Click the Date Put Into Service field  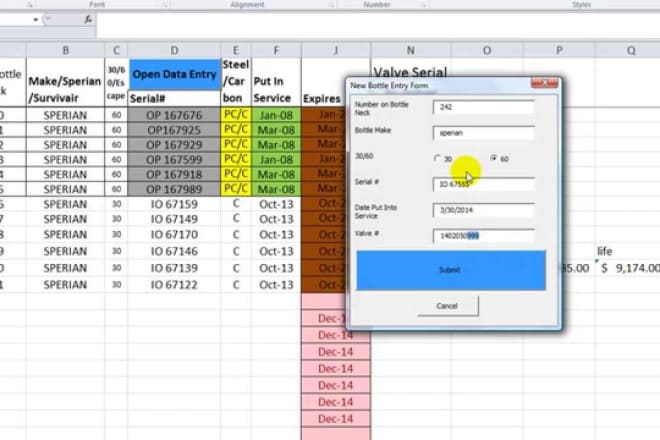tap(484, 210)
